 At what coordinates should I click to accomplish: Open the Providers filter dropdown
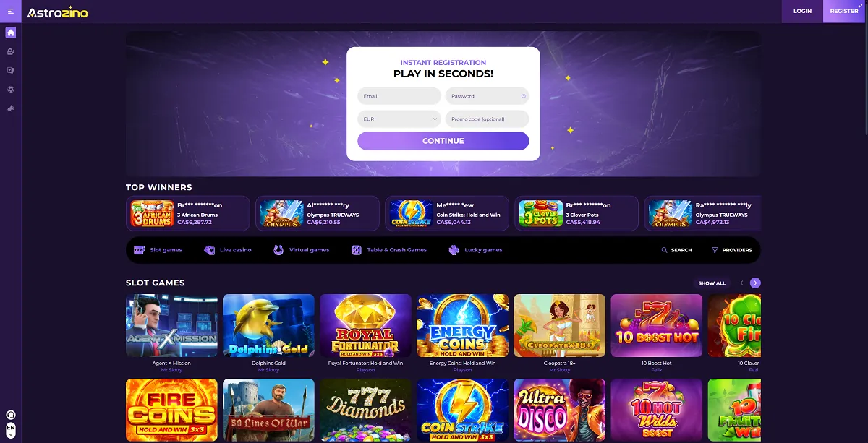(731, 250)
